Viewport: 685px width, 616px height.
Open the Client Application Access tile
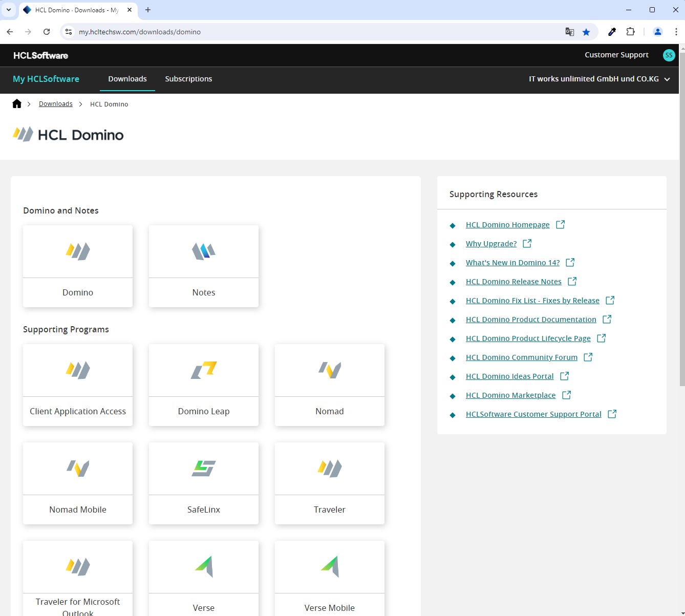pyautogui.click(x=78, y=385)
